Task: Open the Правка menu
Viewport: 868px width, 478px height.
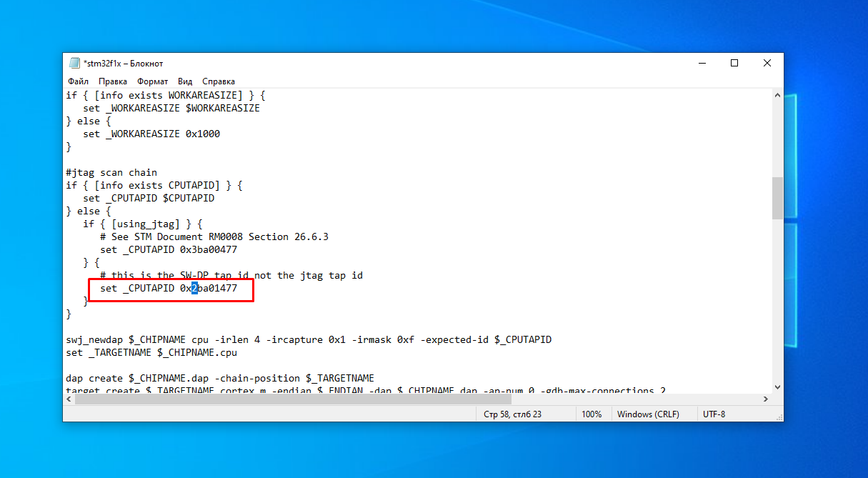Action: (113, 81)
